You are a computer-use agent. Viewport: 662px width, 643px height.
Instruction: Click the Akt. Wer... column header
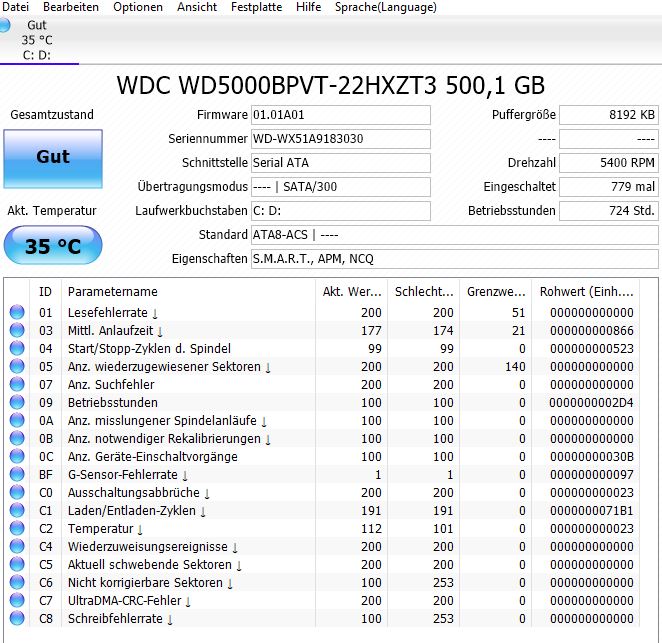pos(351,292)
